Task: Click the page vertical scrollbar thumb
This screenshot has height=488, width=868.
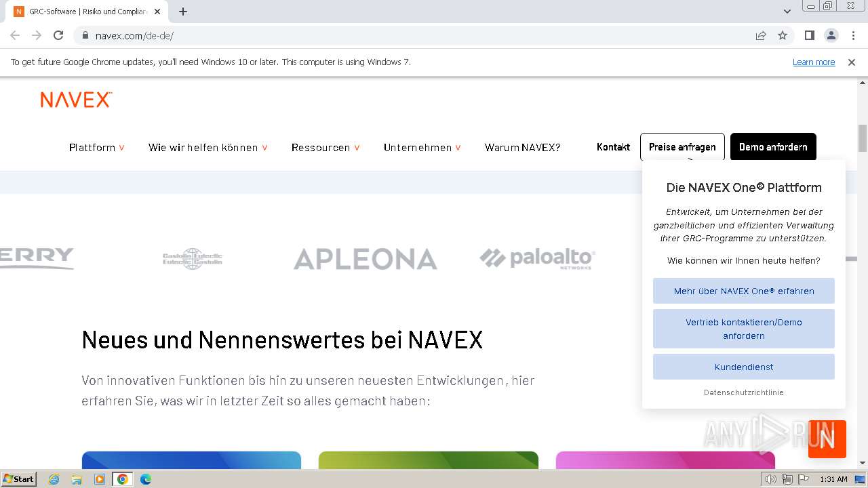Action: [x=863, y=138]
